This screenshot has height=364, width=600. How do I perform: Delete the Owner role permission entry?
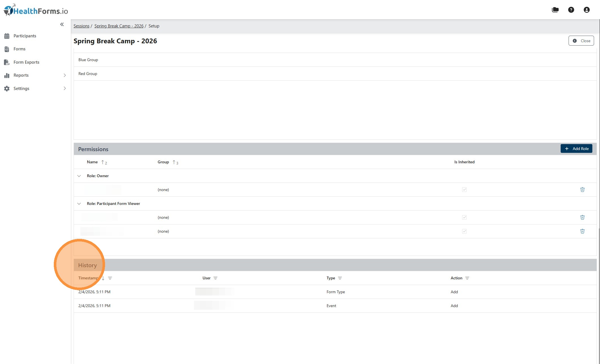pos(582,190)
